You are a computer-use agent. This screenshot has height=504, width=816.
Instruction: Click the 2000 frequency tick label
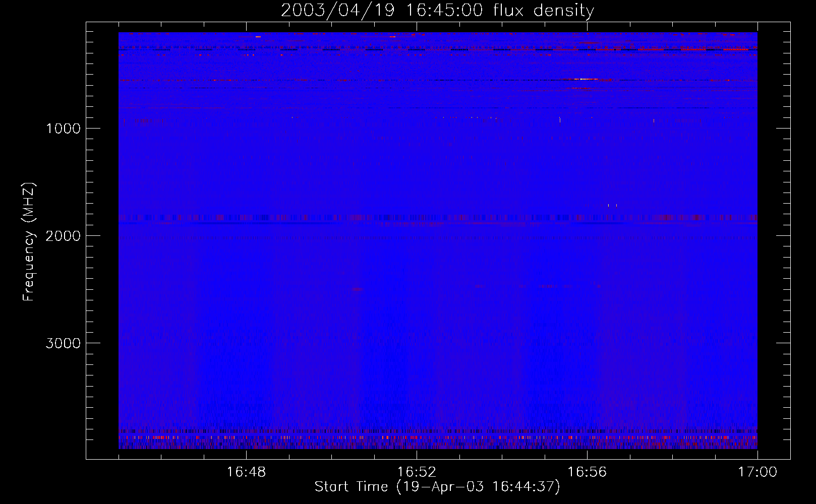(63, 236)
